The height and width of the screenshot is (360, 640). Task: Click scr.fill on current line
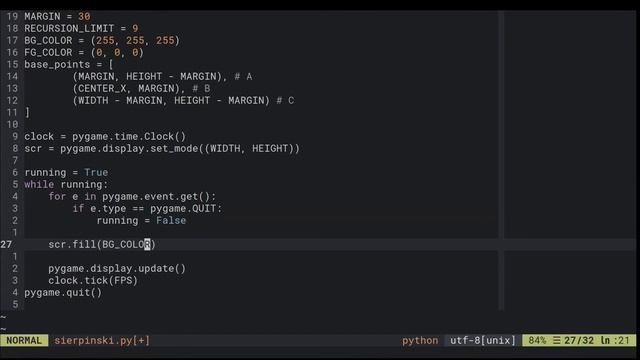[x=72, y=244]
